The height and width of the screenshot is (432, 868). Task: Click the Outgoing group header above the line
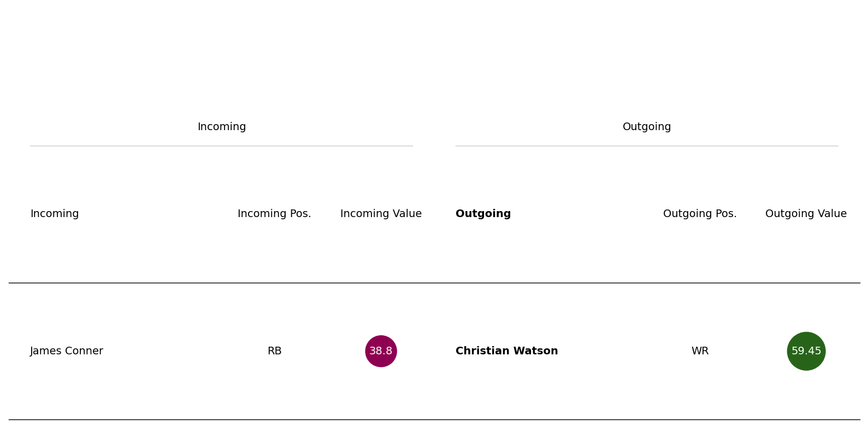point(647,127)
